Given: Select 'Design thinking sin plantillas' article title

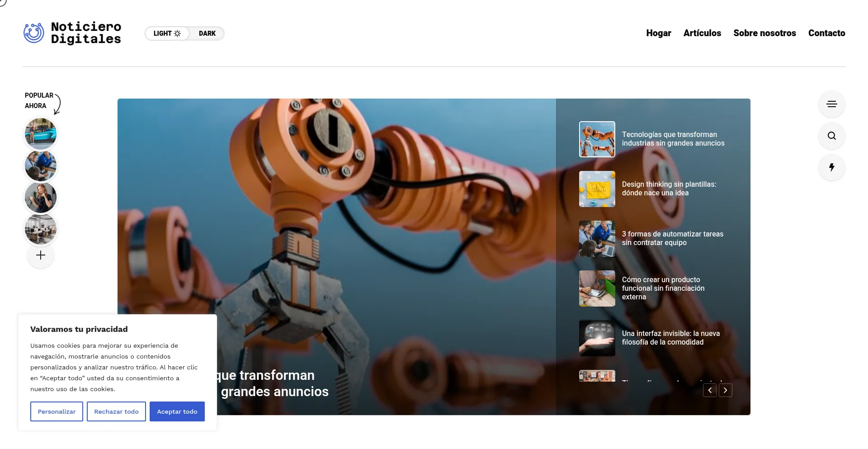Looking at the screenshot, I should [669, 189].
